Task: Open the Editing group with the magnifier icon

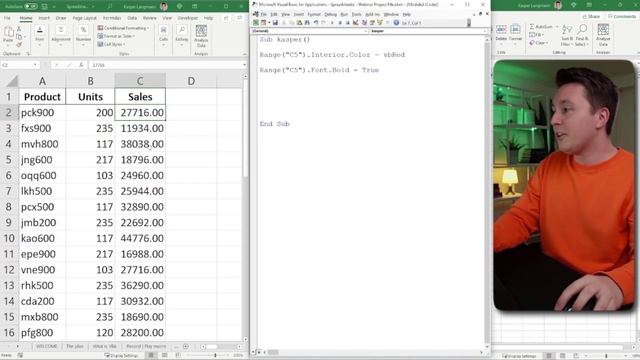Action: tap(182, 35)
